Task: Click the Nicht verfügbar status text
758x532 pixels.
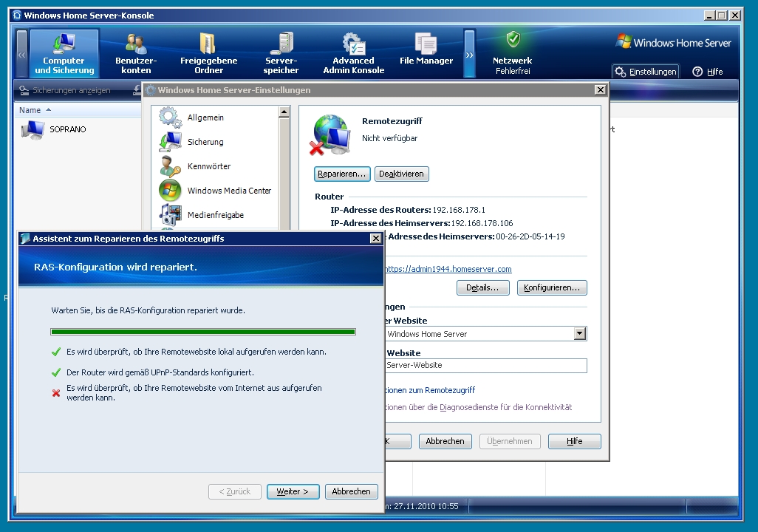Action: (x=389, y=138)
